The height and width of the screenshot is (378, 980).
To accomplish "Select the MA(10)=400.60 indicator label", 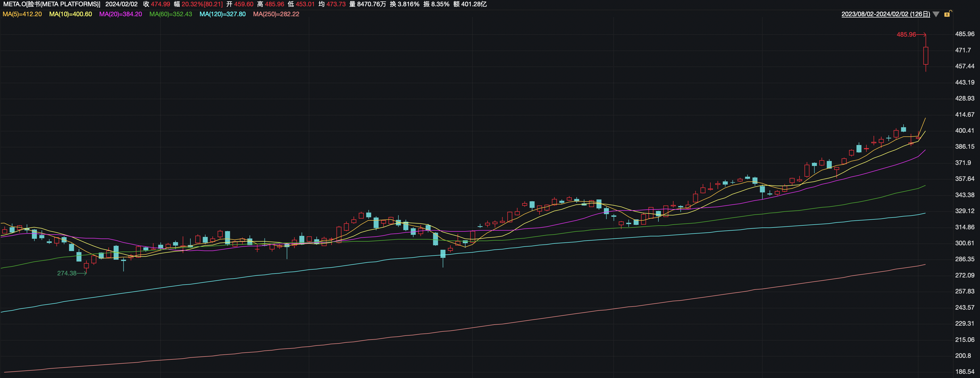I will pos(70,14).
